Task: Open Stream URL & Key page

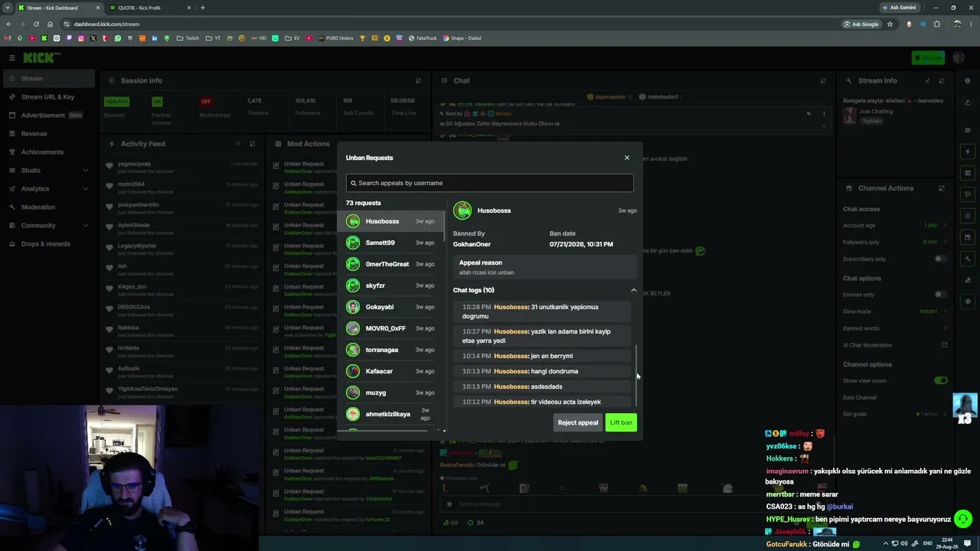Action: [x=47, y=97]
